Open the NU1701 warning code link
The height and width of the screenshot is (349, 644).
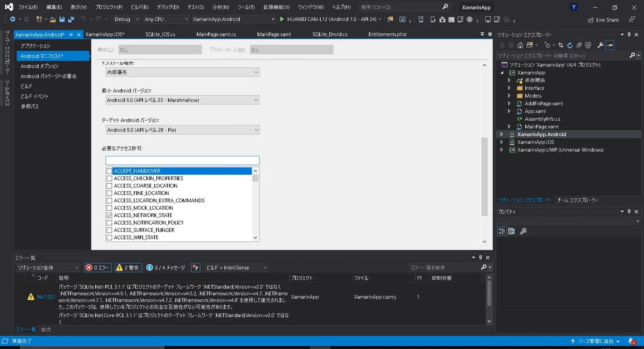[x=46, y=297]
